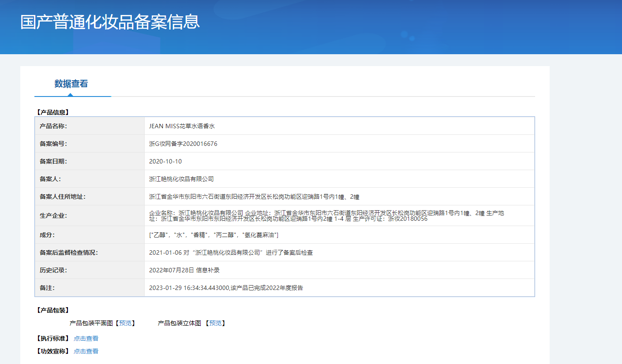This screenshot has height=364, width=622.
Task: Click the 备注 row label
Action: pos(47,288)
